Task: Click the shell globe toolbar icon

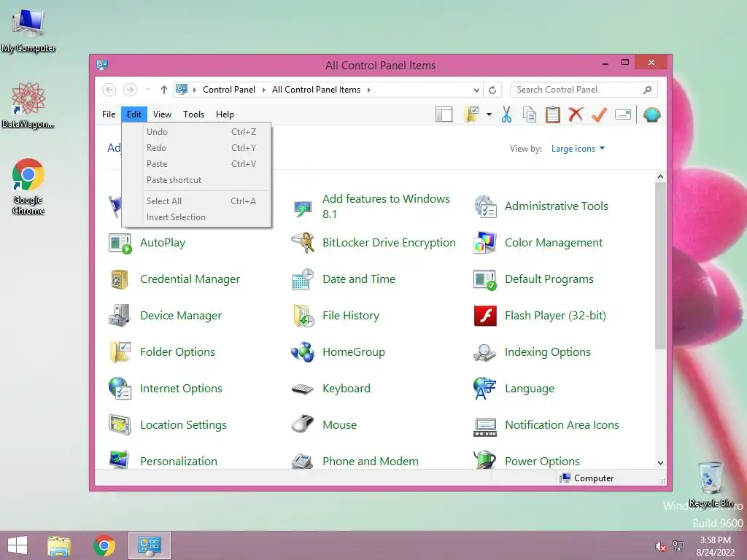Action: 651,114
